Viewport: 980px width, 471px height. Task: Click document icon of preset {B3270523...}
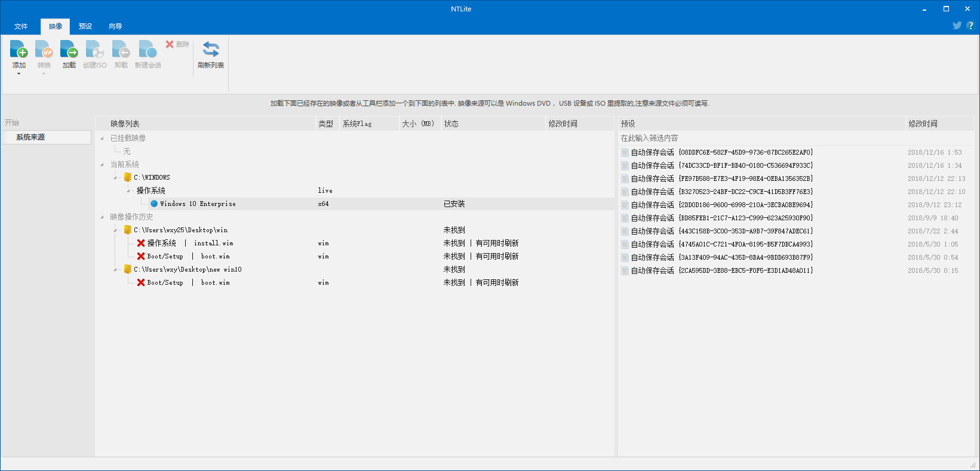click(x=625, y=192)
